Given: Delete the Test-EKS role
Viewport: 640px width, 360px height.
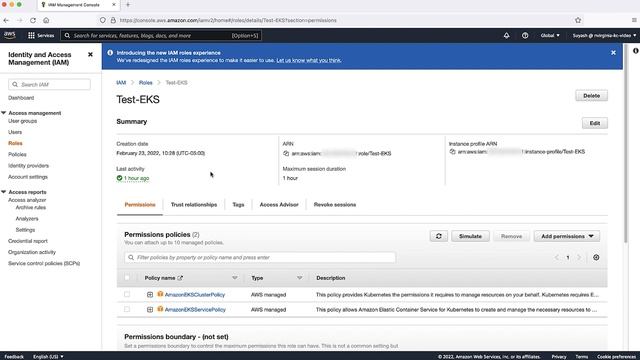Looking at the screenshot, I should [591, 96].
